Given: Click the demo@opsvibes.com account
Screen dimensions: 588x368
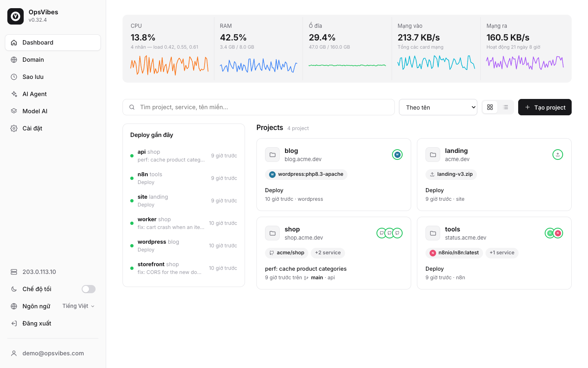Looking at the screenshot, I should click(53, 353).
